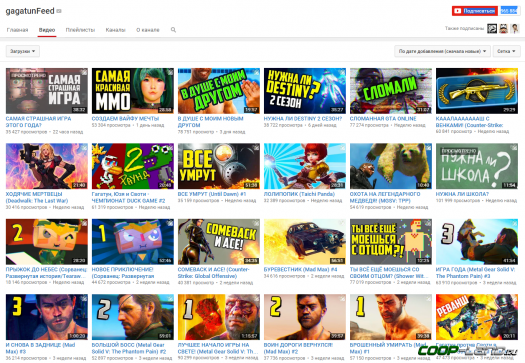Image resolution: width=525 pixels, height=363 pixels.
Task: Open the Duck Game 2 РАУНД thumbnail
Action: coord(133,166)
